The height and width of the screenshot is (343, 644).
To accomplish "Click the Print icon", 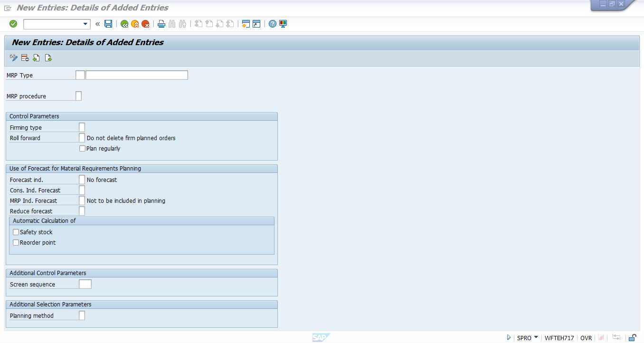I will point(161,24).
